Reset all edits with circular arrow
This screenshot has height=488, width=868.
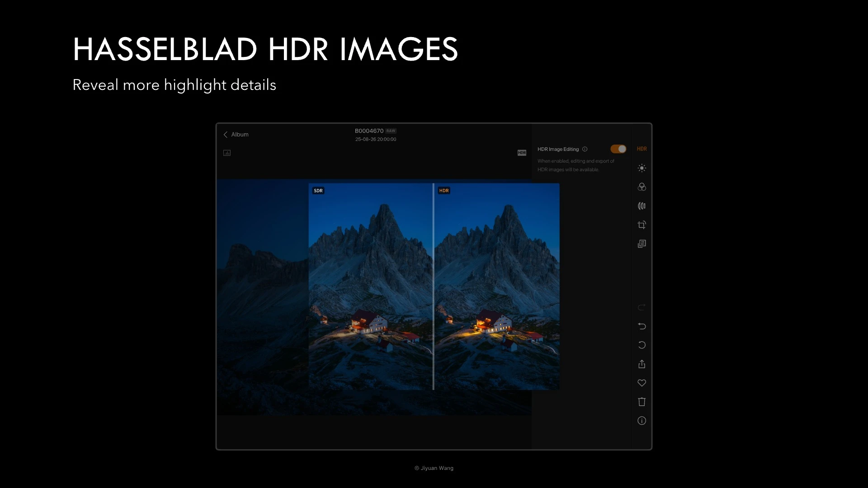tap(642, 345)
